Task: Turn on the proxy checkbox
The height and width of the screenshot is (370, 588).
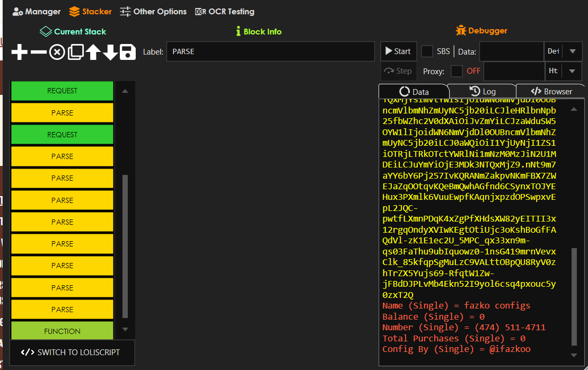Action: (457, 71)
